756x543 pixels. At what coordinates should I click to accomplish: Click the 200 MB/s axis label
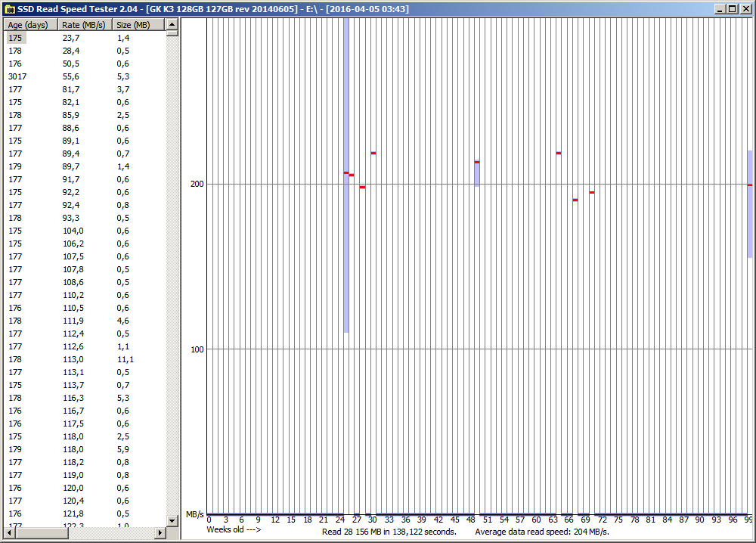(x=197, y=184)
